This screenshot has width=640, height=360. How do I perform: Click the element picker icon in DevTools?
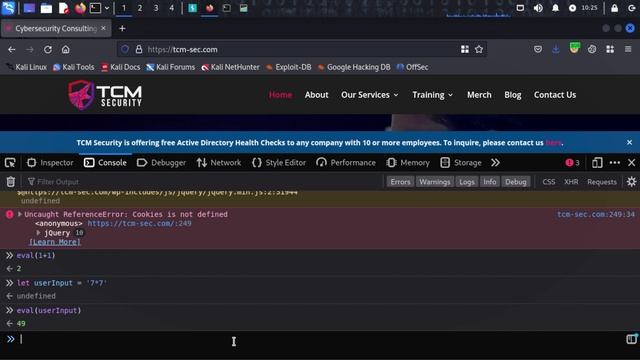(x=10, y=163)
